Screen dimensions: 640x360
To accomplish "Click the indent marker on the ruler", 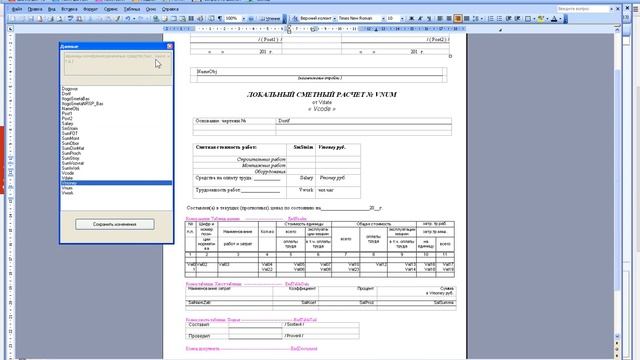I will tap(289, 29).
